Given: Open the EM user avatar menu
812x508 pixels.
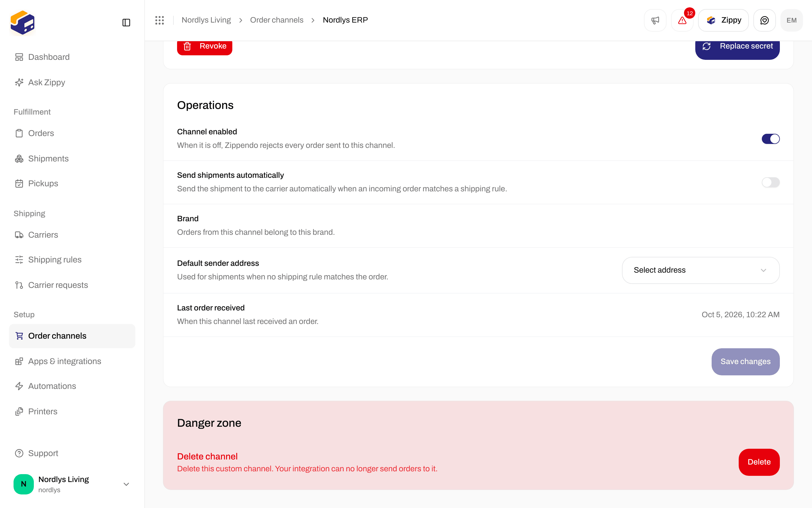Looking at the screenshot, I should tap(791, 20).
